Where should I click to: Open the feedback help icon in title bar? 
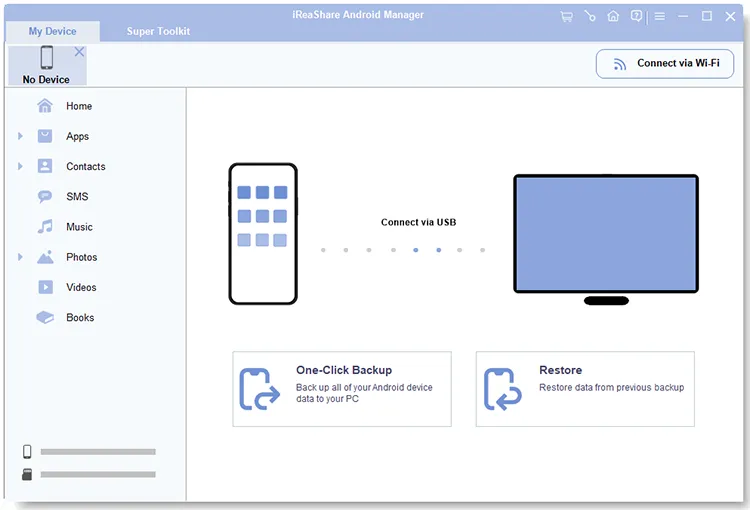pos(636,16)
